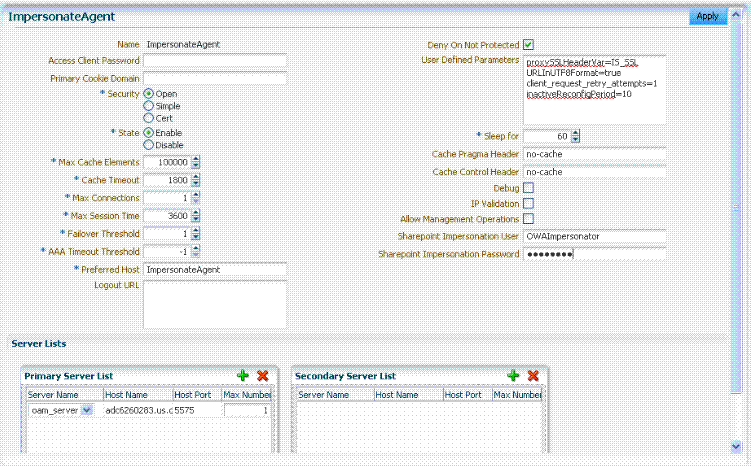Screen dimensions: 751x466
Task: Click Max Number header in Secondary Server List
Action: point(517,395)
